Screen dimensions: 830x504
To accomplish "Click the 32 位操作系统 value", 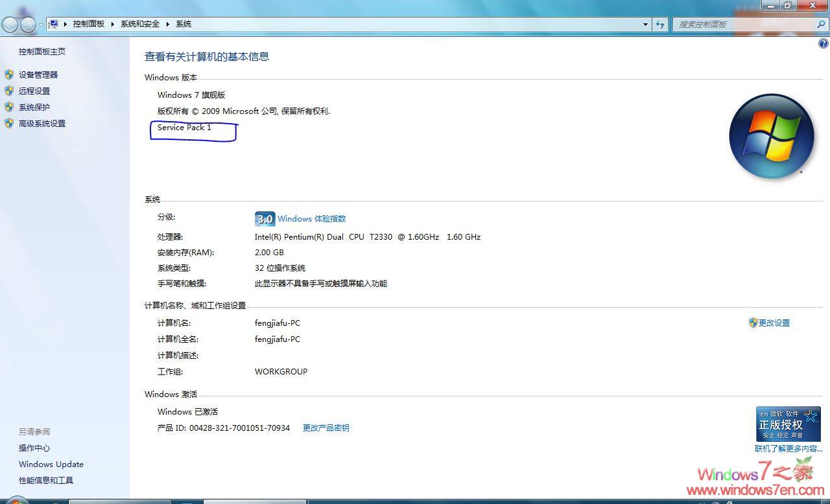I will coord(280,268).
